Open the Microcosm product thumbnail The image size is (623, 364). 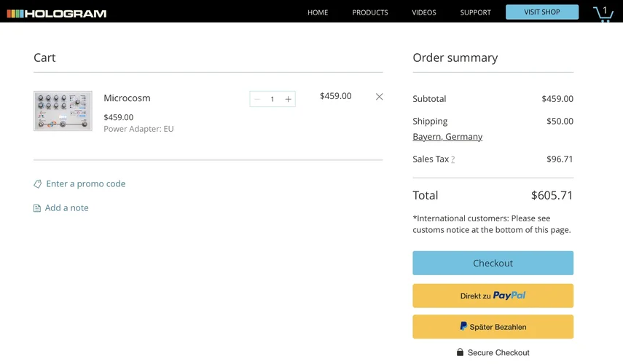pos(63,111)
